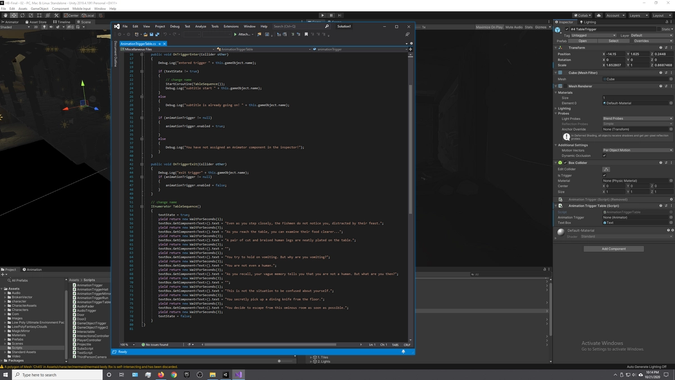675x380 pixels.
Task: Click the Cortana circle on the taskbar
Action: (109, 375)
